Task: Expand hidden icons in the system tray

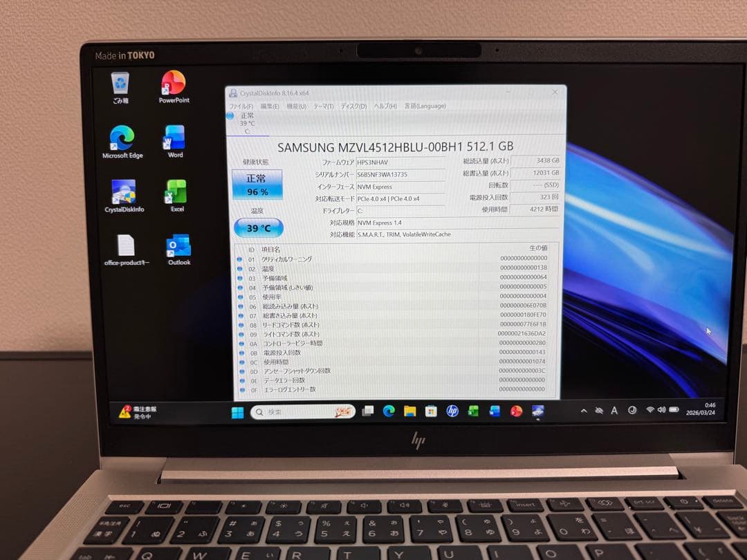Action: [584, 409]
